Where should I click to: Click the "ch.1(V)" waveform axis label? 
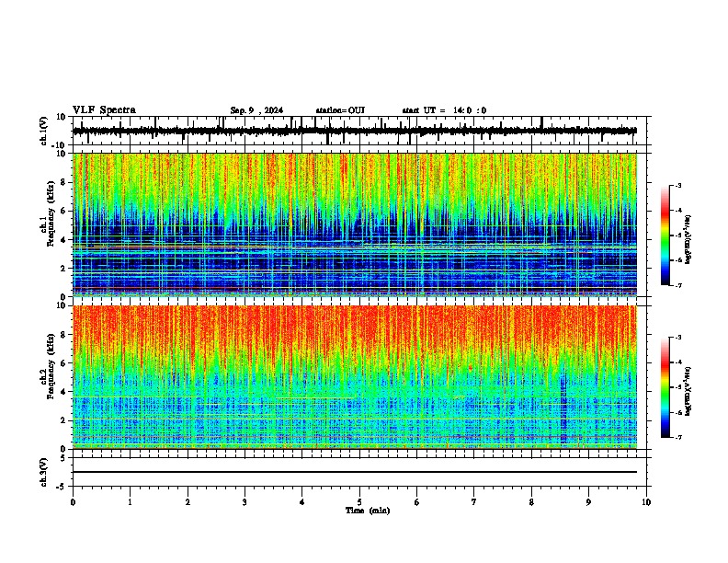(43, 131)
